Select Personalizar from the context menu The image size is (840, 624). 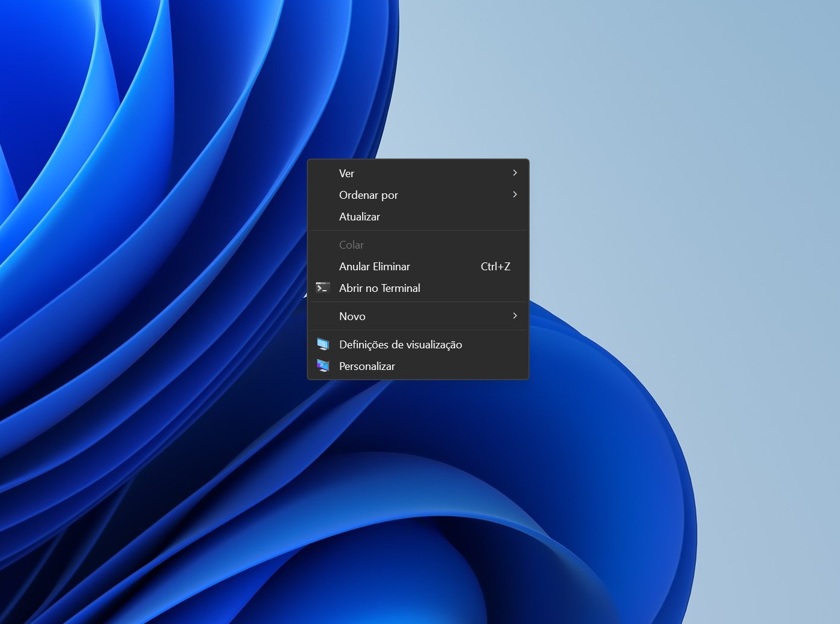[367, 366]
